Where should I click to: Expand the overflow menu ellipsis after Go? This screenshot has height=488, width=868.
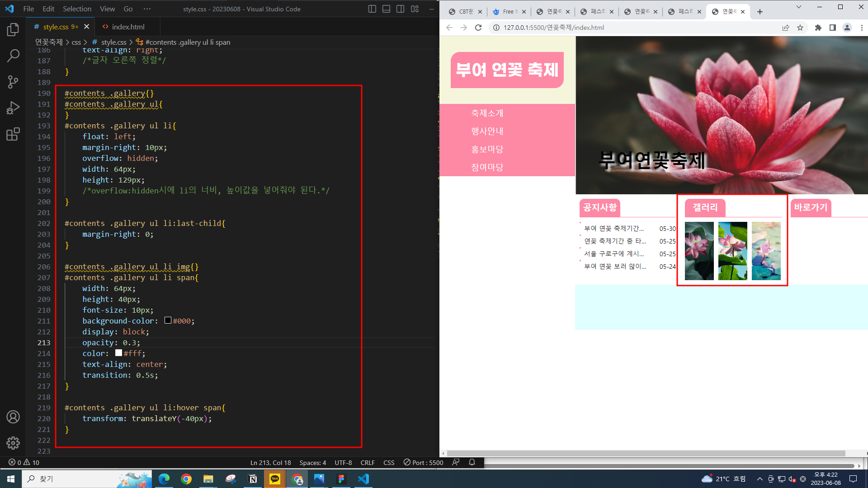pyautogui.click(x=147, y=9)
